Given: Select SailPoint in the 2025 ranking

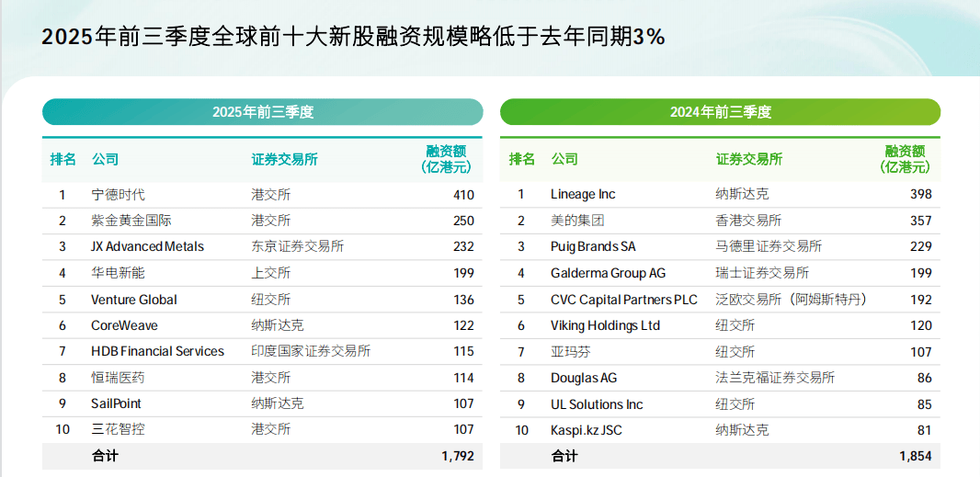Looking at the screenshot, I should pos(116,403).
